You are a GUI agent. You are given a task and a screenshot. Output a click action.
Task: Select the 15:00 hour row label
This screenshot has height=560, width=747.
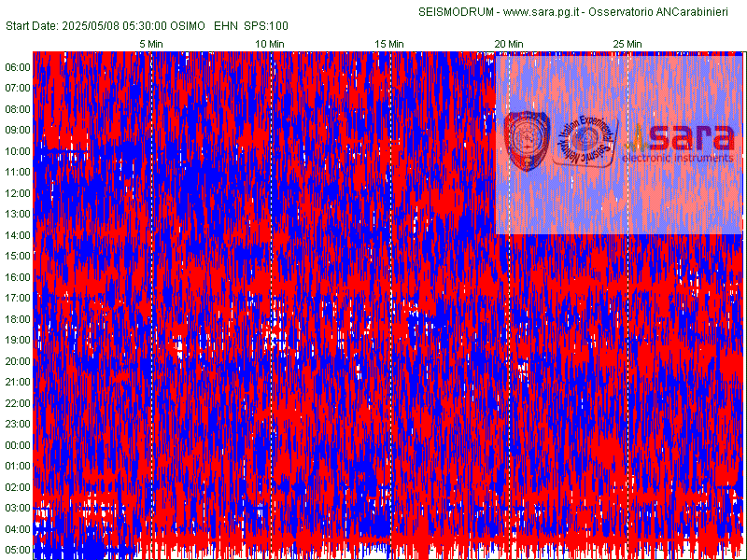click(18, 256)
